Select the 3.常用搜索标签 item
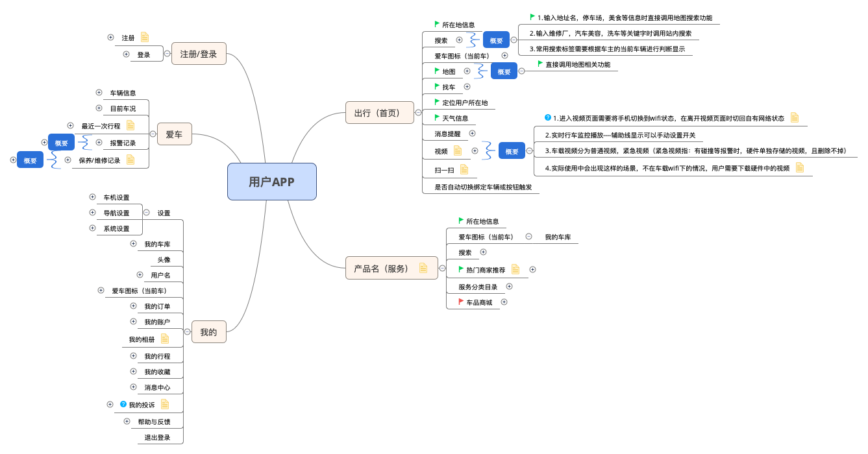This screenshot has height=454, width=868. 607,49
